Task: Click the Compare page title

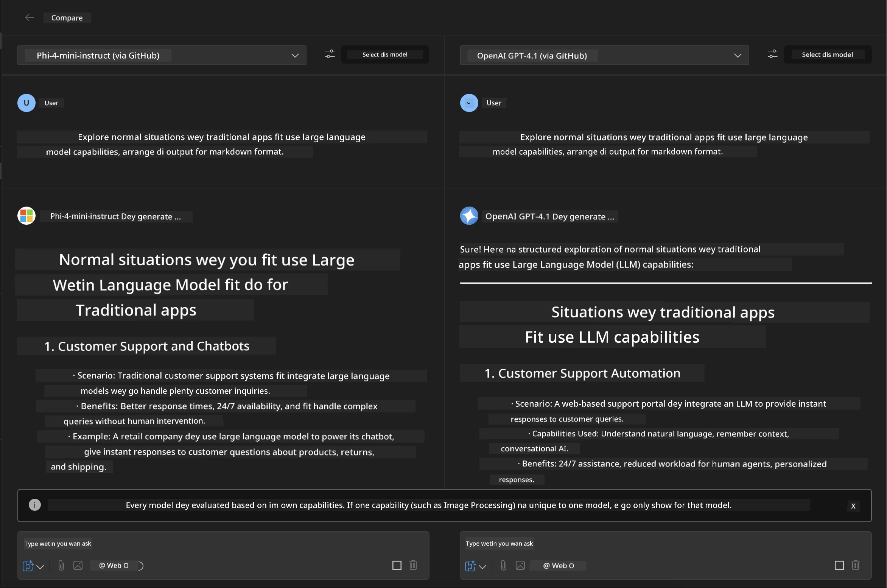Action: (67, 18)
